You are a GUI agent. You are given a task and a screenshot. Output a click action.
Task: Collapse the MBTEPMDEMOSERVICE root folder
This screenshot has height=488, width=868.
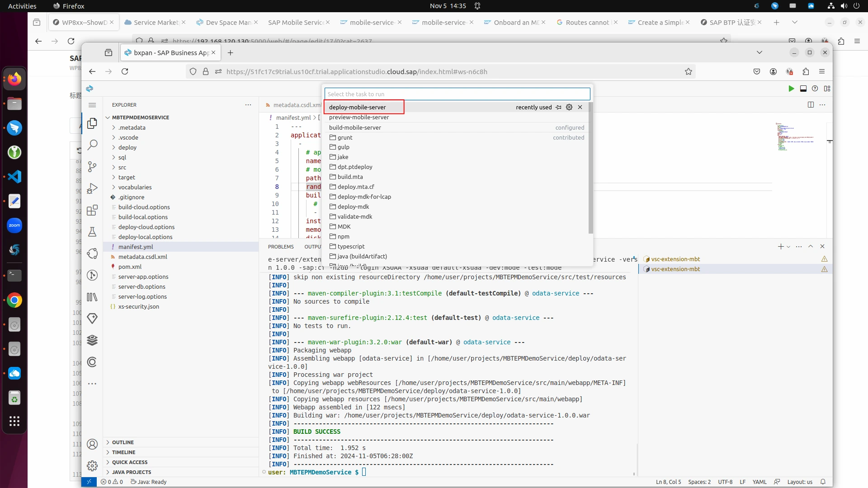click(181, 117)
